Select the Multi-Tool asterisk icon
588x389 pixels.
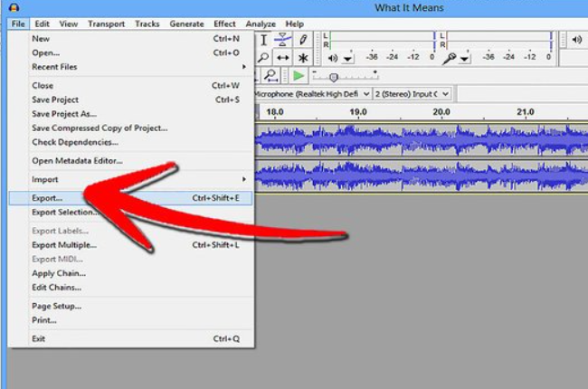point(304,58)
